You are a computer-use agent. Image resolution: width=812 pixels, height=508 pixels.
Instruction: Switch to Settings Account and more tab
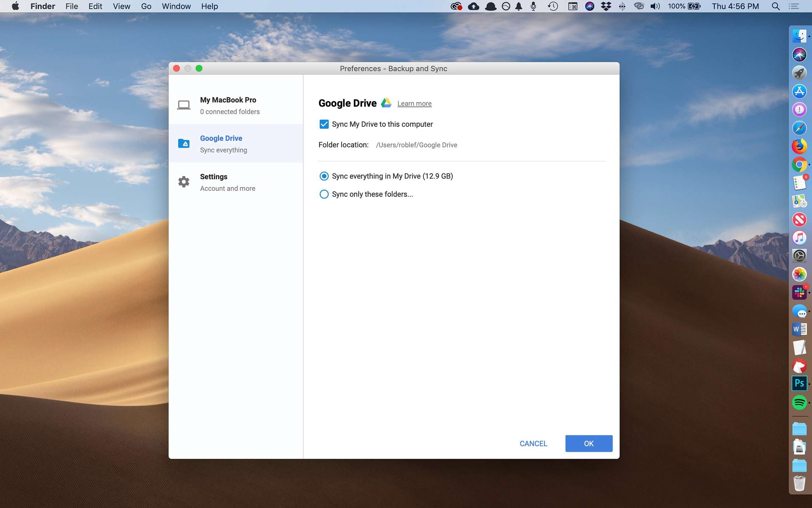[x=227, y=182]
